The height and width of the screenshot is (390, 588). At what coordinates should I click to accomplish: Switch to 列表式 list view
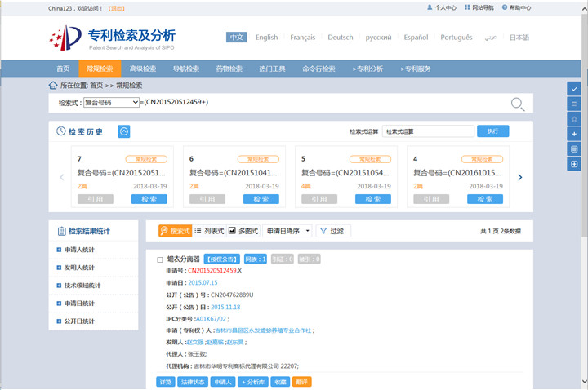click(209, 231)
